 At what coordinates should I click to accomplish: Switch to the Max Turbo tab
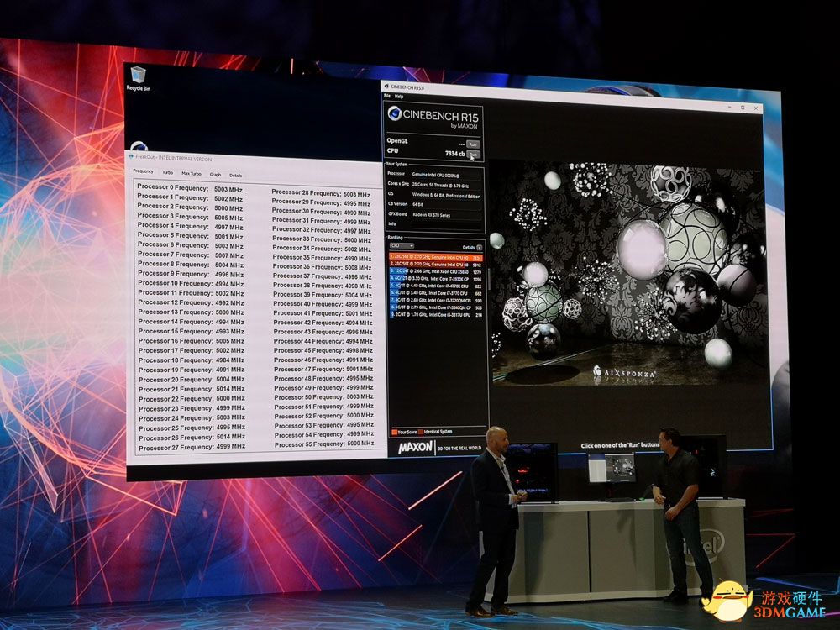point(192,174)
